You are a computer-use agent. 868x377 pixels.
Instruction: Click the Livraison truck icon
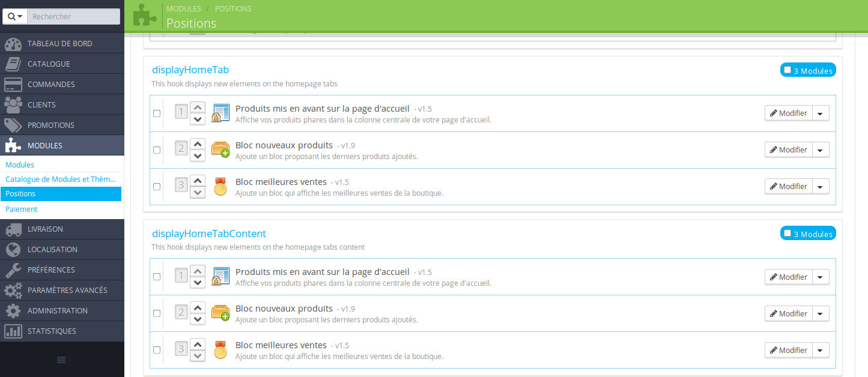click(13, 229)
